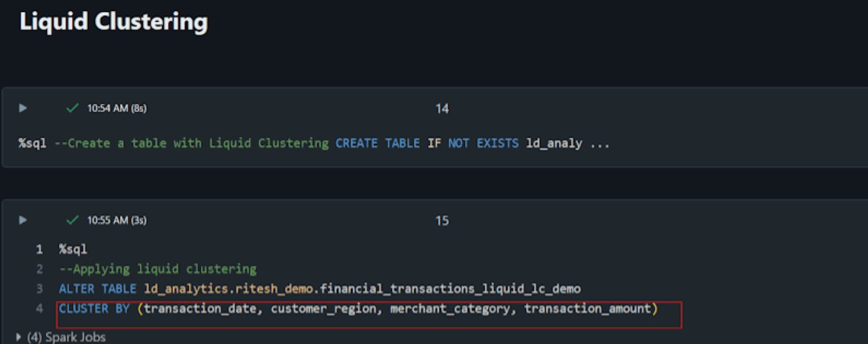Screen dimensions: 868x344
Task: Click the execution number 14 on the first cell
Action: 442,108
